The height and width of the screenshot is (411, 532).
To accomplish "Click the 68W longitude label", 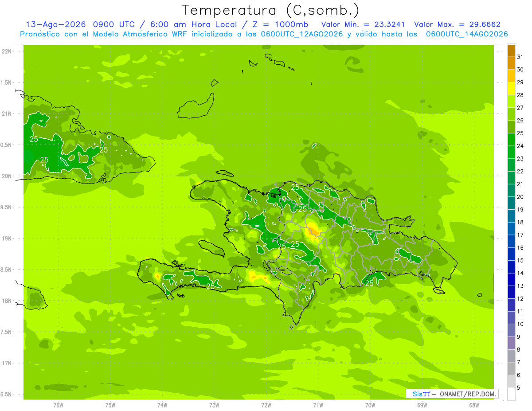I will tap(473, 405).
